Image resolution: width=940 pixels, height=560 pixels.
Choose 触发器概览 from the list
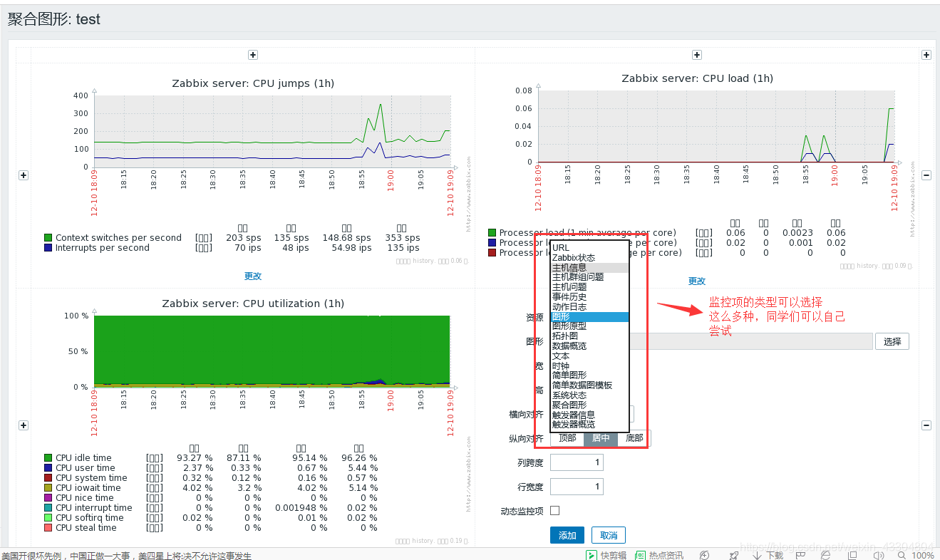(589, 425)
